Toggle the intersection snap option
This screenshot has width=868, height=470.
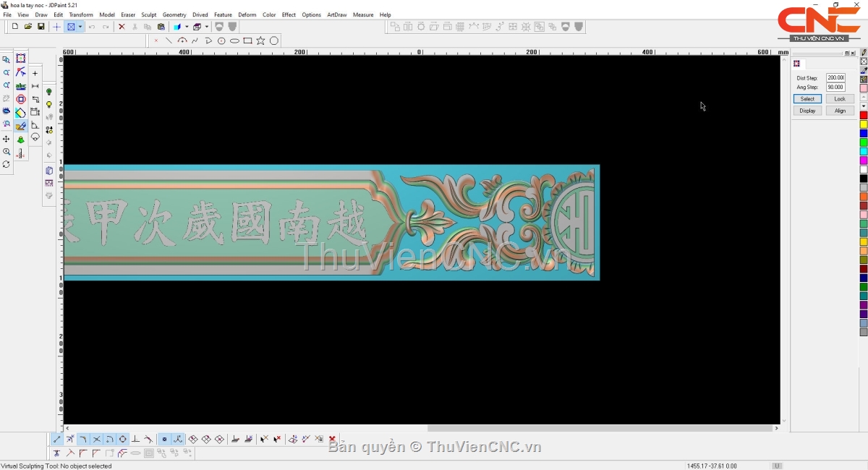click(97, 439)
